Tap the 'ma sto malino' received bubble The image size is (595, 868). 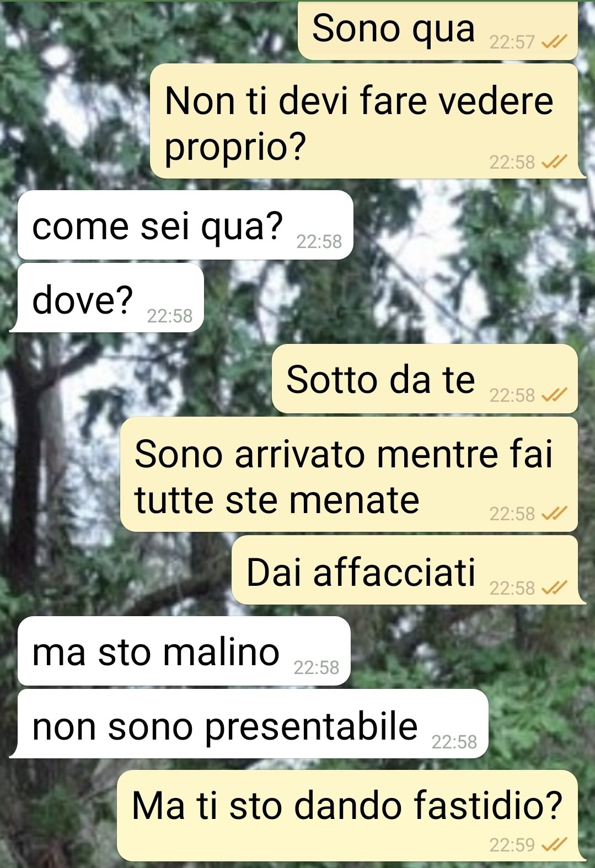tap(184, 651)
